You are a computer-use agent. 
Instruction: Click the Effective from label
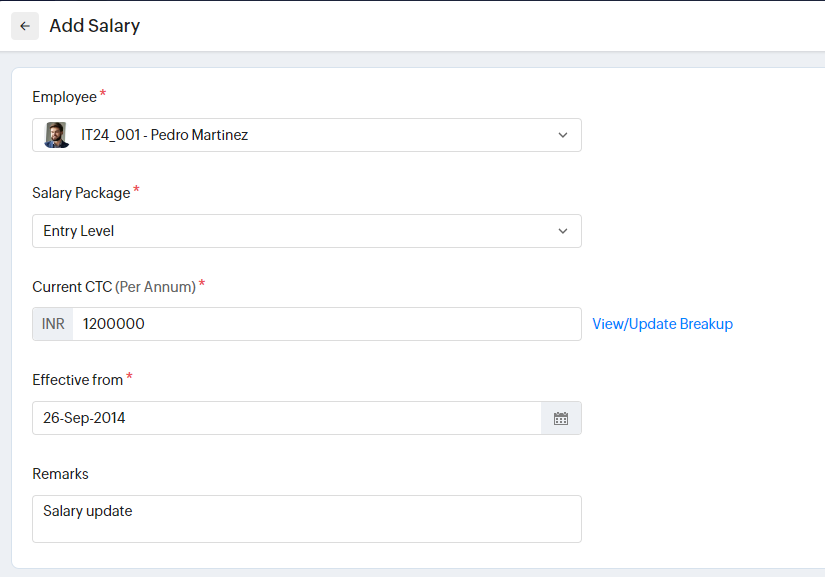pyautogui.click(x=77, y=380)
